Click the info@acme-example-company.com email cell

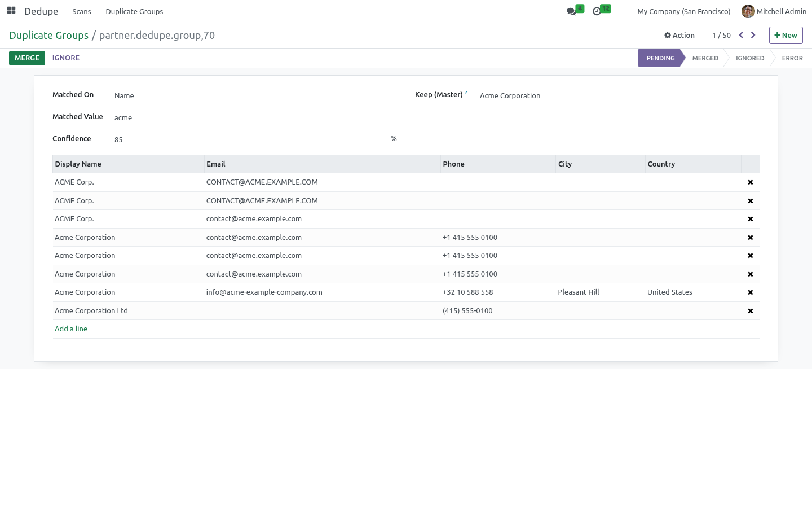tap(322, 292)
